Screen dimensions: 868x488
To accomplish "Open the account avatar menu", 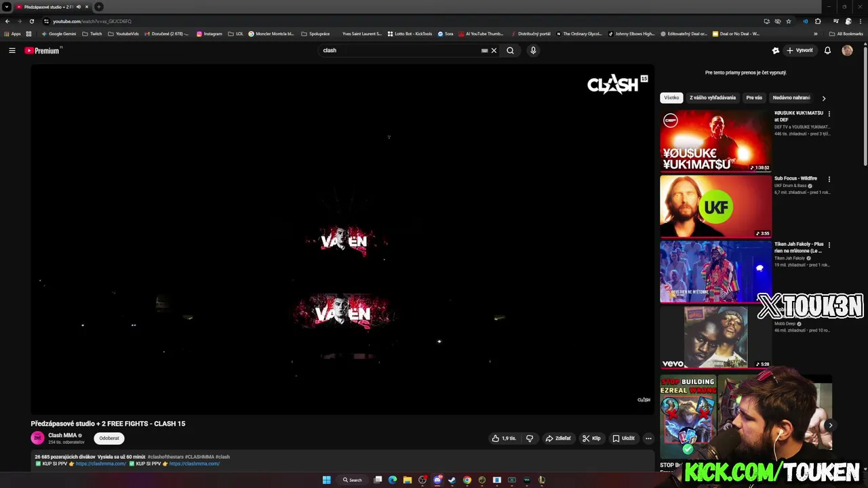I will pyautogui.click(x=847, y=50).
